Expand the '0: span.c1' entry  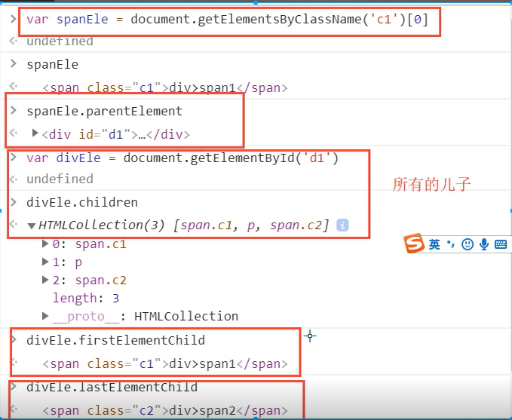46,244
